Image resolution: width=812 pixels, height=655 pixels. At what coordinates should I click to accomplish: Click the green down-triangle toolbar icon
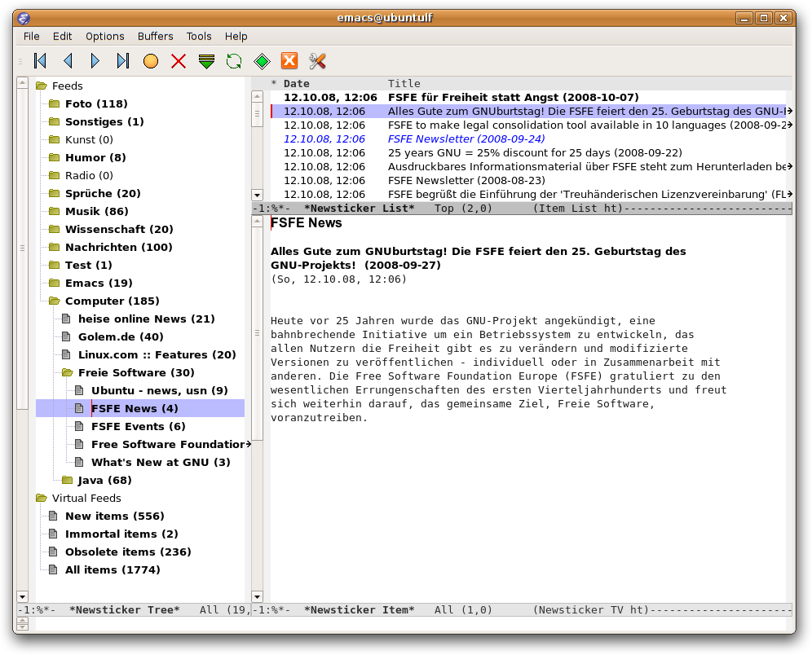[x=206, y=61]
